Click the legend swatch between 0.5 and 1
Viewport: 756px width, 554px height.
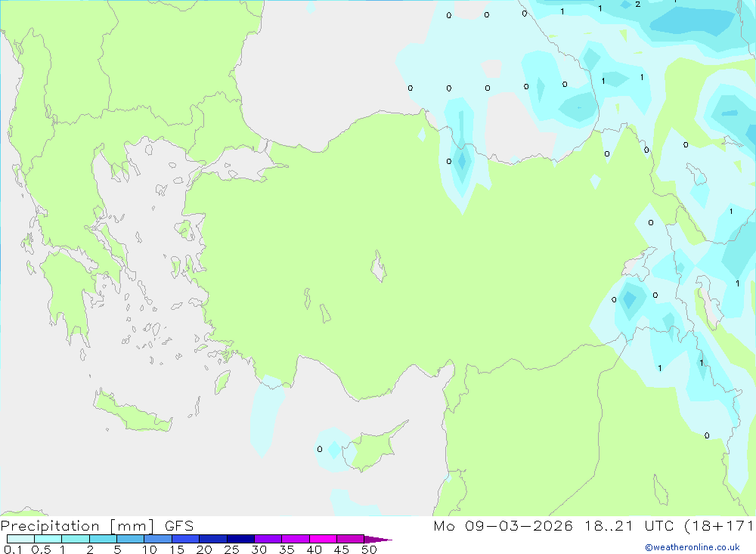pyautogui.click(x=48, y=539)
